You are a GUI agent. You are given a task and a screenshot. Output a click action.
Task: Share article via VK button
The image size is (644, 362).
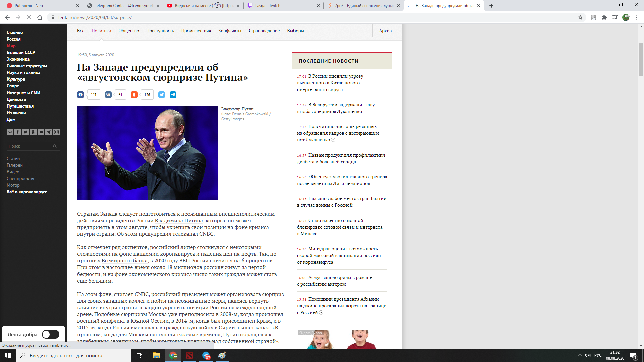(108, 95)
